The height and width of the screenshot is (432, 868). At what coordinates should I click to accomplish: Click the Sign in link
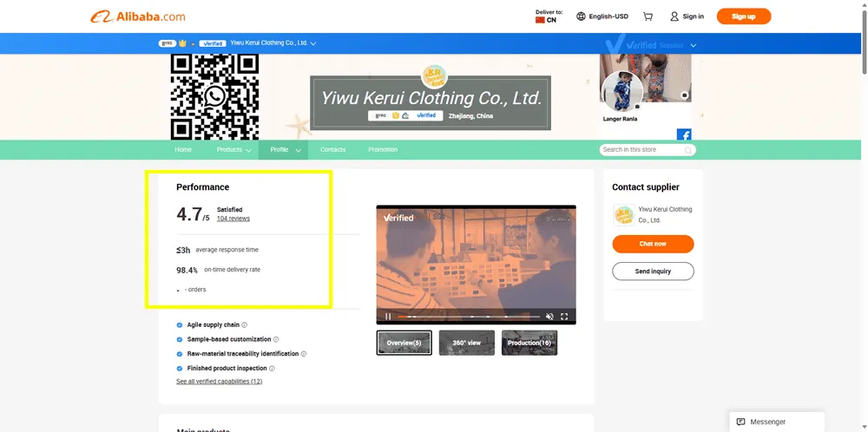pyautogui.click(x=693, y=16)
